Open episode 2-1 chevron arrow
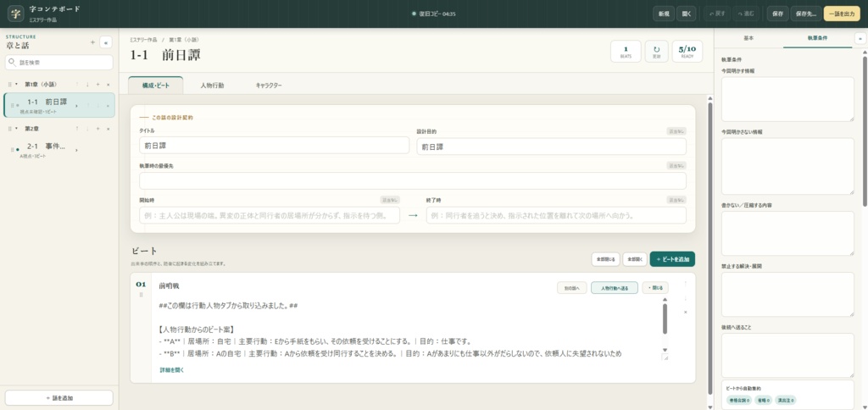 tap(76, 149)
